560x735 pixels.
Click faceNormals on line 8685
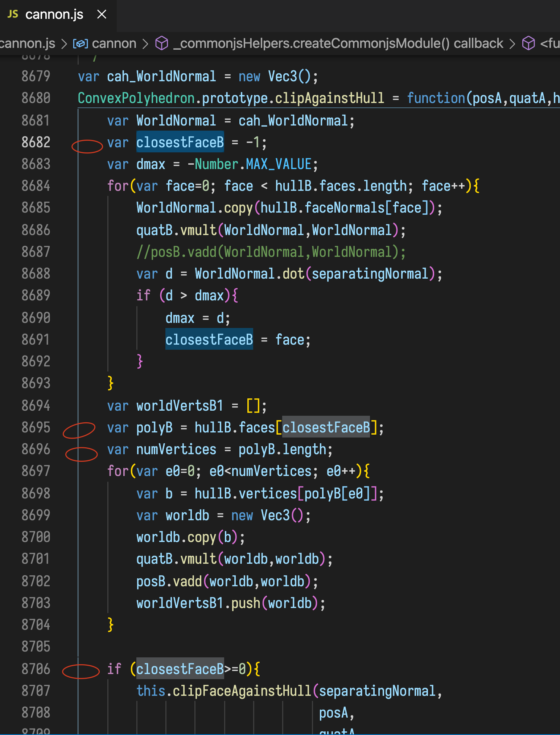344,208
